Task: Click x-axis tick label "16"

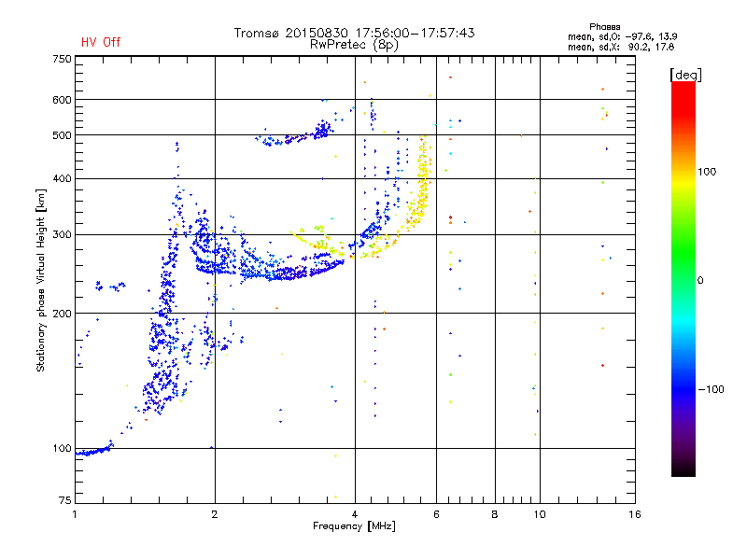Action: click(x=635, y=514)
